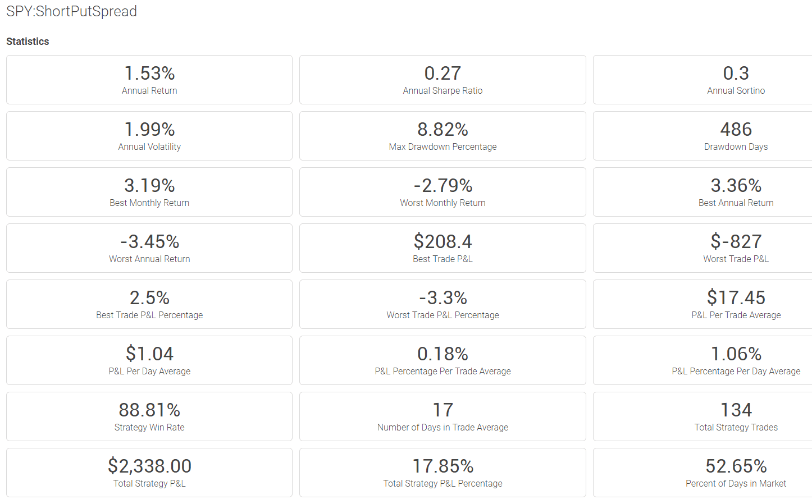Click the Annual Sortino value card
This screenshot has height=504, width=812.
click(x=702, y=80)
